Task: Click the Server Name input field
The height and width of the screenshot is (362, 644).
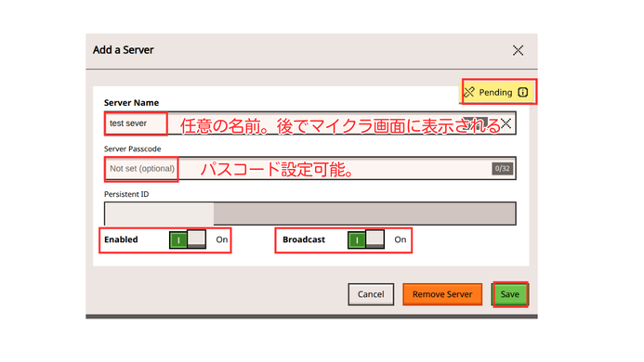Action: (x=310, y=123)
